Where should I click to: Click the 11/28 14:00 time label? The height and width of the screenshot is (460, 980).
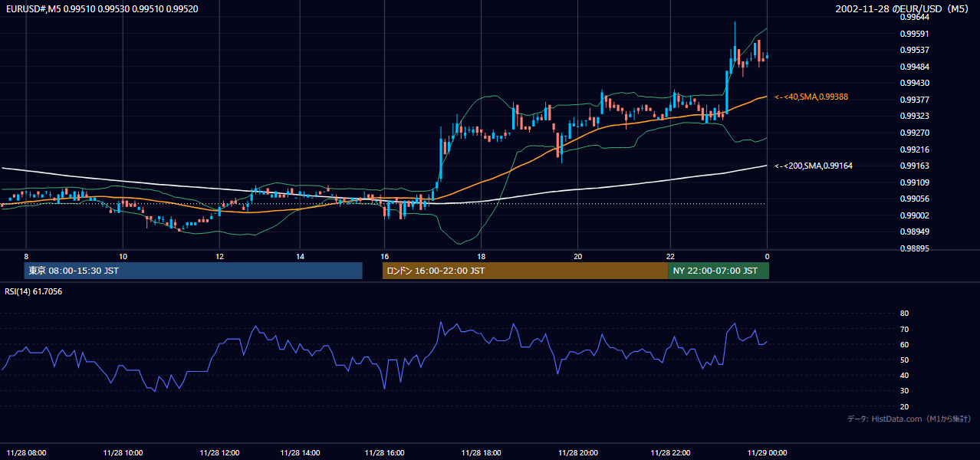(300, 453)
